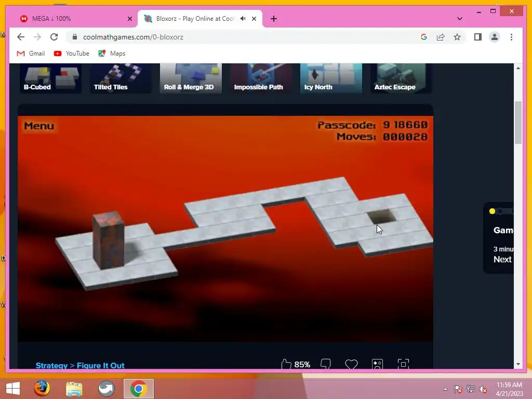Click the Passcode 918660 text
532x399 pixels.
click(x=372, y=125)
